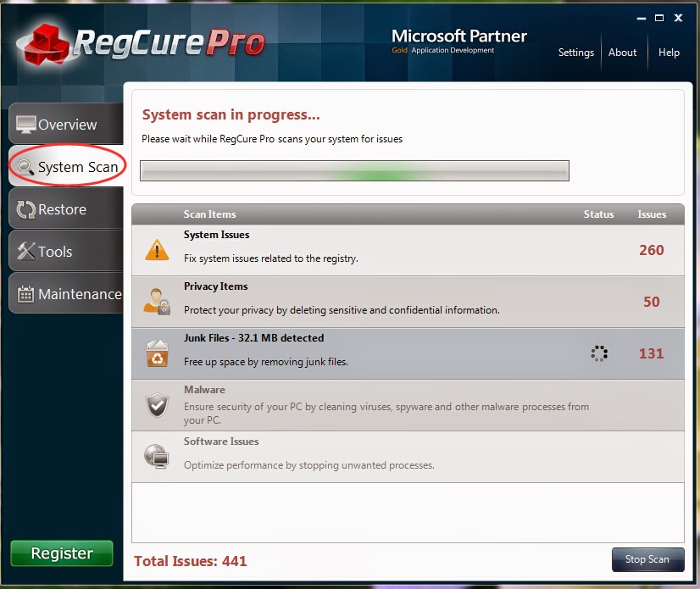Click the Stop Scan button
This screenshot has height=589, width=700.
[647, 559]
